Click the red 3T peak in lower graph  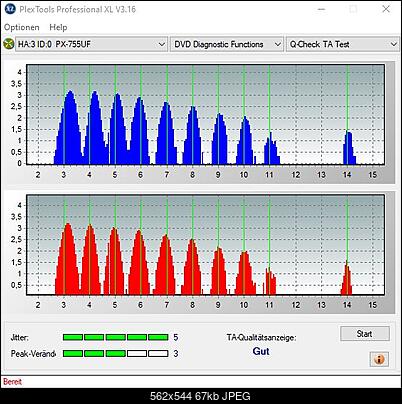click(x=68, y=260)
